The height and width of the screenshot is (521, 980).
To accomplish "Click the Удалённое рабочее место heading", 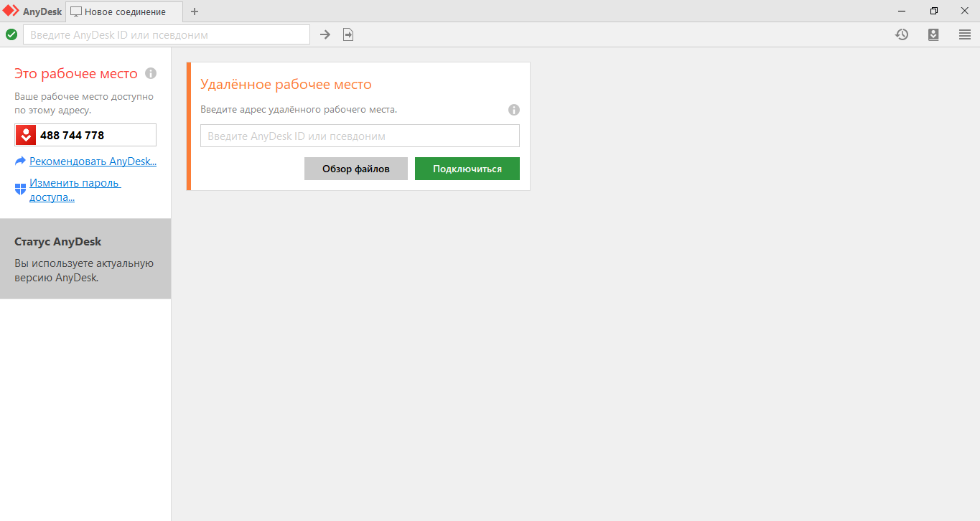I will [x=286, y=85].
